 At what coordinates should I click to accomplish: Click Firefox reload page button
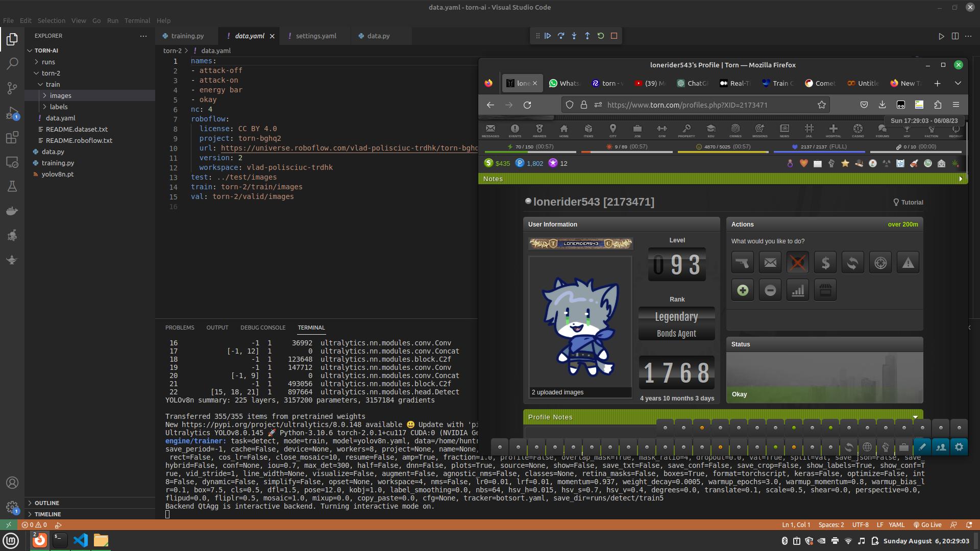pos(527,105)
